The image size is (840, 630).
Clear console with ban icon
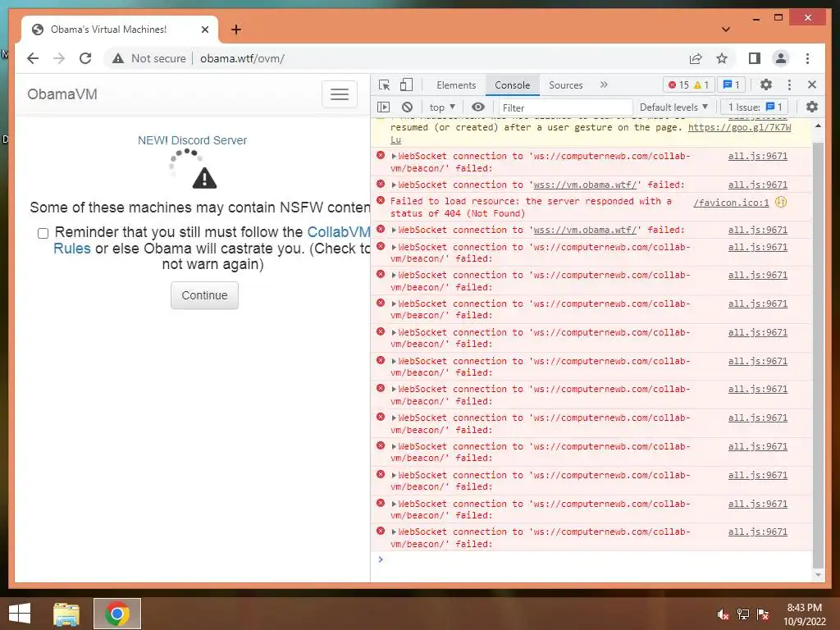407,107
